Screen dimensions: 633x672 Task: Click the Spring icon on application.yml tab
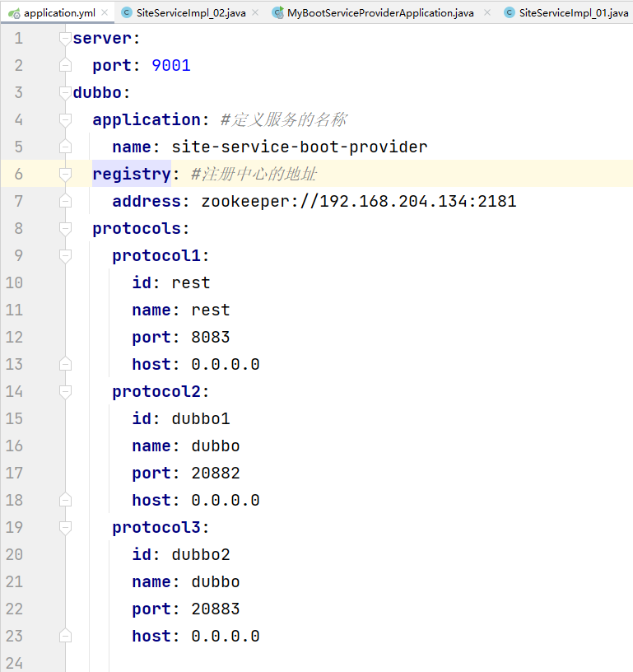tap(14, 13)
